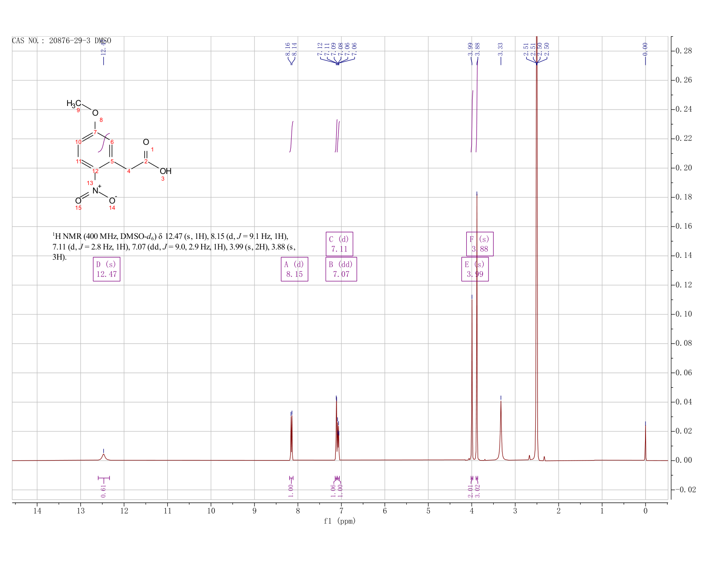Select multiplet box C (d) 7.11
Image resolution: width=728 pixels, height=563 pixels.
pos(340,244)
